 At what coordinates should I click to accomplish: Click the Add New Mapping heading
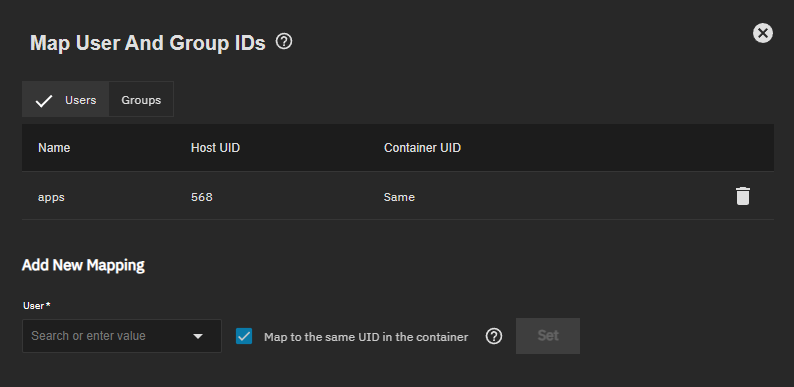tap(84, 265)
